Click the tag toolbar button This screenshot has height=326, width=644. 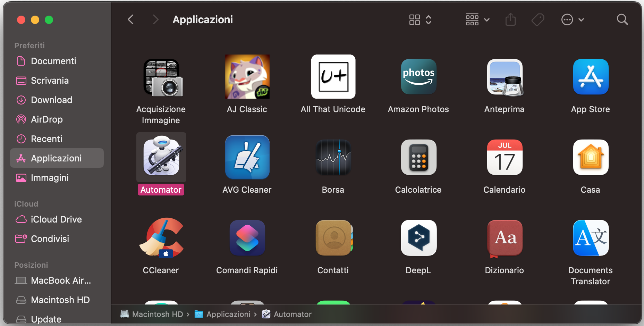click(538, 19)
